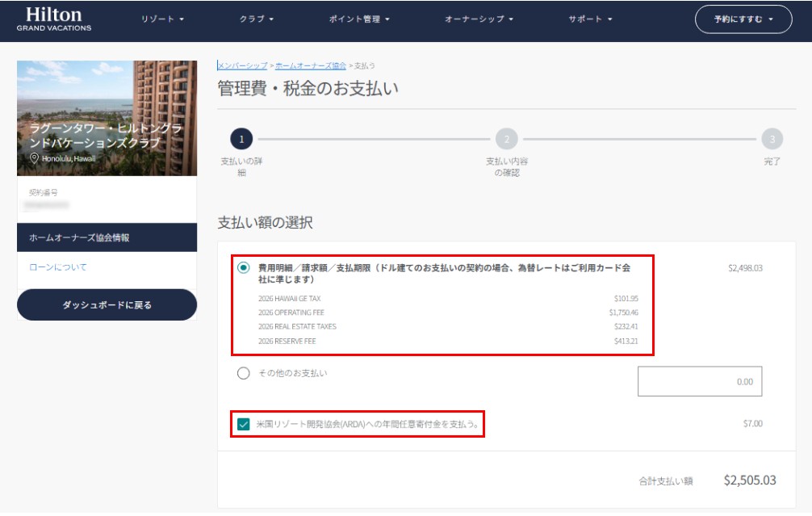Click the ローンについて sidebar link
This screenshot has height=516, width=812.
click(x=58, y=267)
